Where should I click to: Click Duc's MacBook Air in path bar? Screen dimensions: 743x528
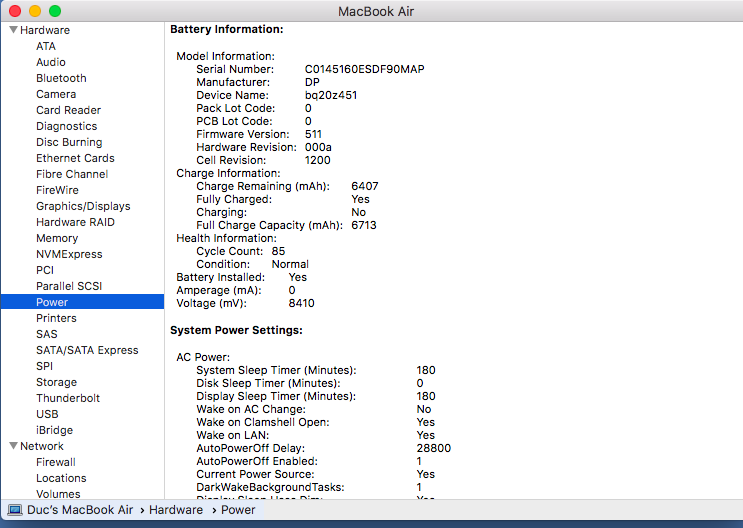80,510
